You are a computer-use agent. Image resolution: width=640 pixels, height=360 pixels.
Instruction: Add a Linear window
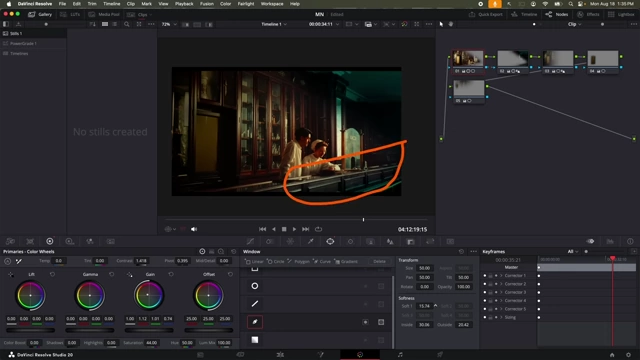(x=254, y=261)
